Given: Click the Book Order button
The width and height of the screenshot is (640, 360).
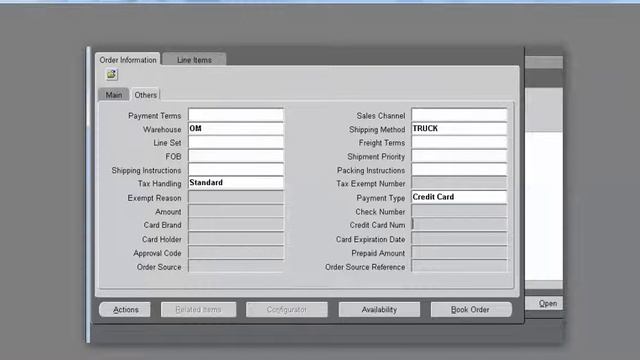Looking at the screenshot, I should [471, 309].
